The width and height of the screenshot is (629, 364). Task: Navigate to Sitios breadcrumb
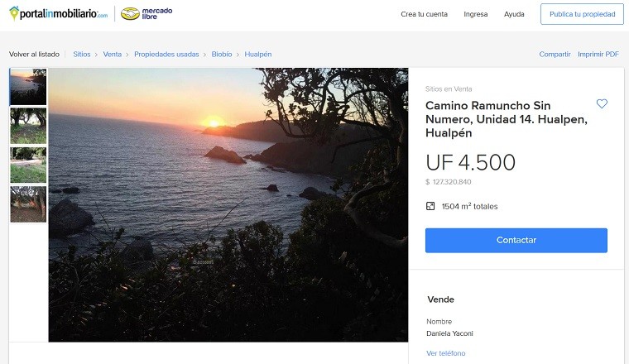point(82,55)
